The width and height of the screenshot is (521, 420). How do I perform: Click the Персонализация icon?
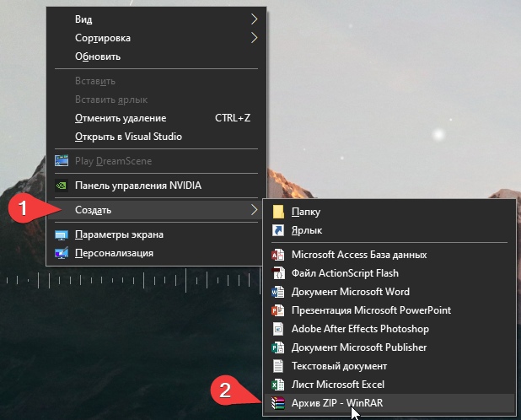pyautogui.click(x=62, y=253)
